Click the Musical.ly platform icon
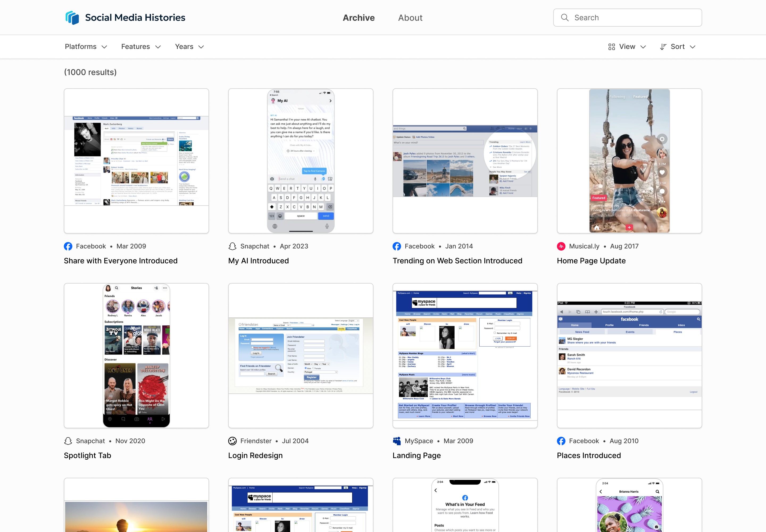 (561, 246)
